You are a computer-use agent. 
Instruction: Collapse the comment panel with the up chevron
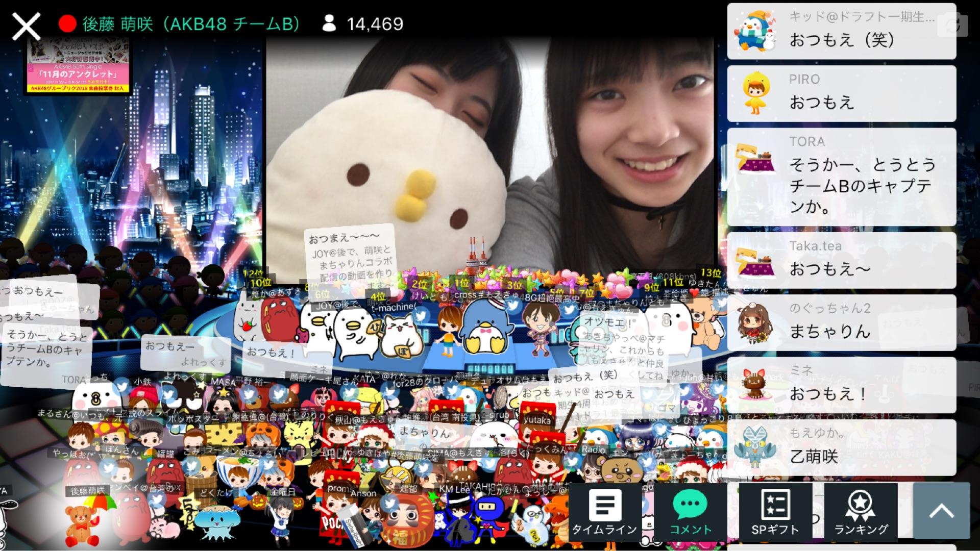941,511
